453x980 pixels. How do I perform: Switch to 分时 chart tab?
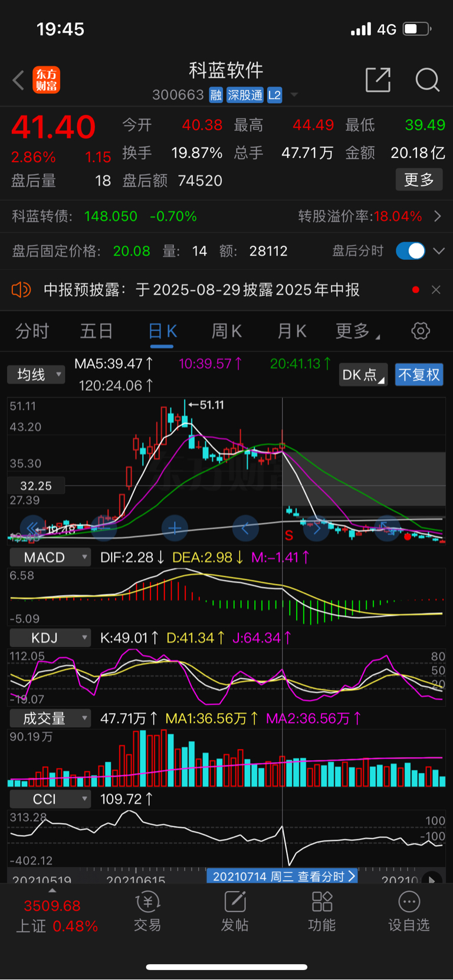click(32, 331)
